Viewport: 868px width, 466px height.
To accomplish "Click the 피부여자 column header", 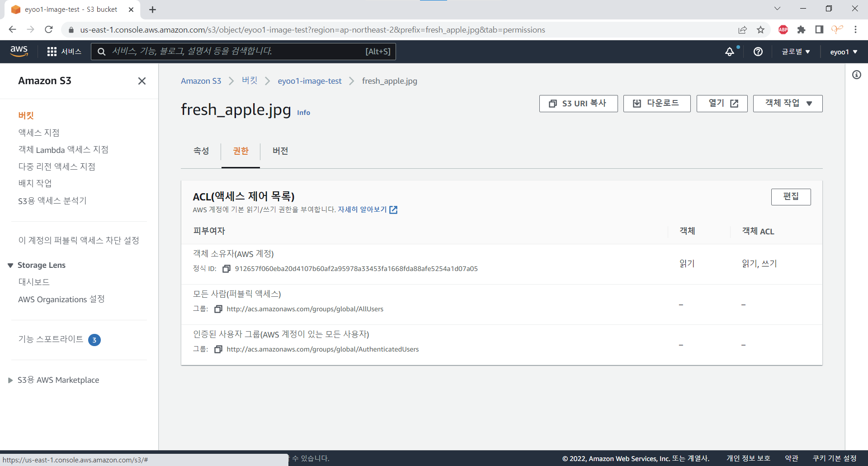I will (x=209, y=231).
